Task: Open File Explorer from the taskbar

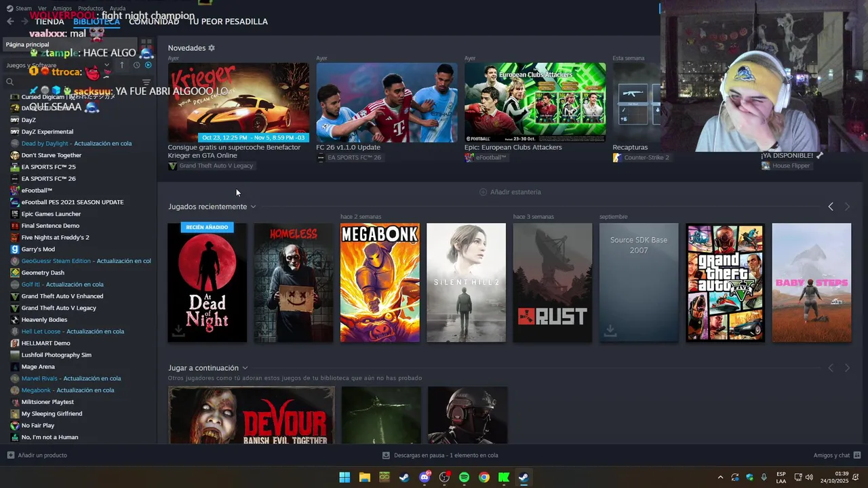Action: pos(364,477)
